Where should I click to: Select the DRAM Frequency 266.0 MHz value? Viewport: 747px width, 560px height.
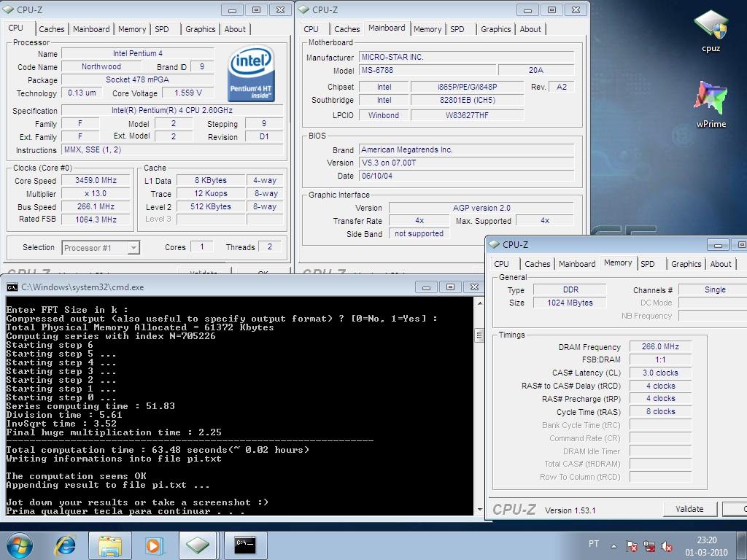click(660, 346)
